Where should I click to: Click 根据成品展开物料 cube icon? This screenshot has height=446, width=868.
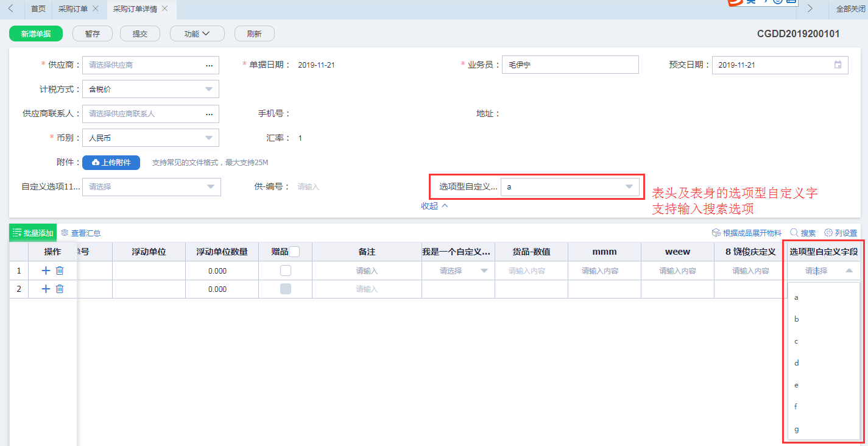(x=716, y=233)
